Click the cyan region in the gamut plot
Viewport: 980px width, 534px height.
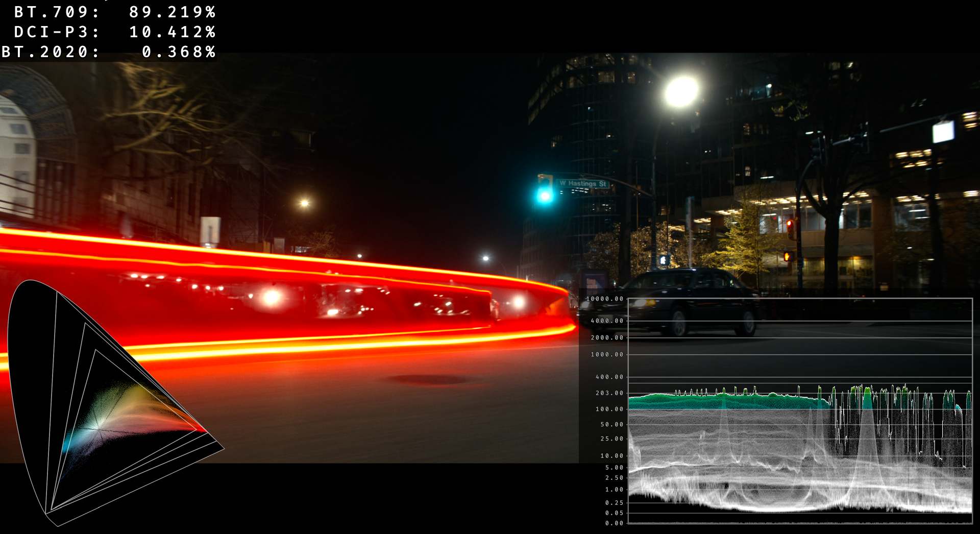(69, 442)
